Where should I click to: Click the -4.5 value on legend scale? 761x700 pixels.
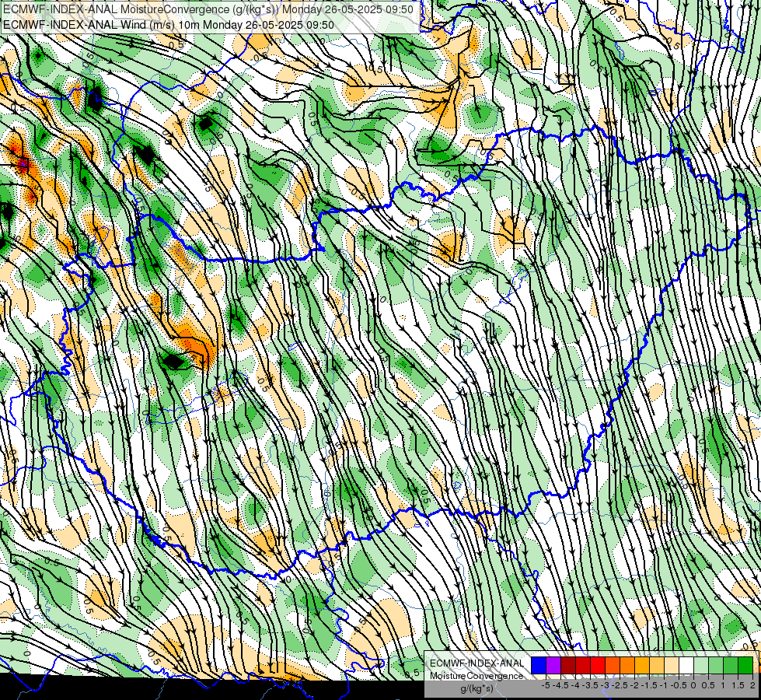coord(560,685)
